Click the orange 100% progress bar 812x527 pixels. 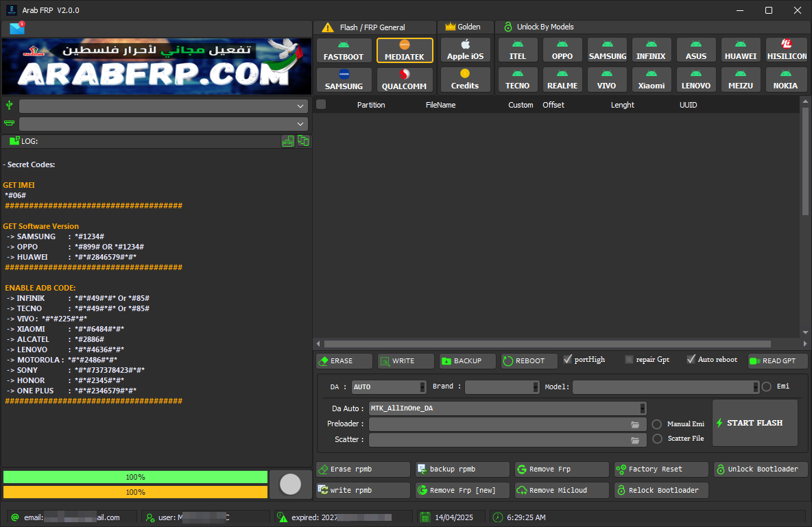135,492
